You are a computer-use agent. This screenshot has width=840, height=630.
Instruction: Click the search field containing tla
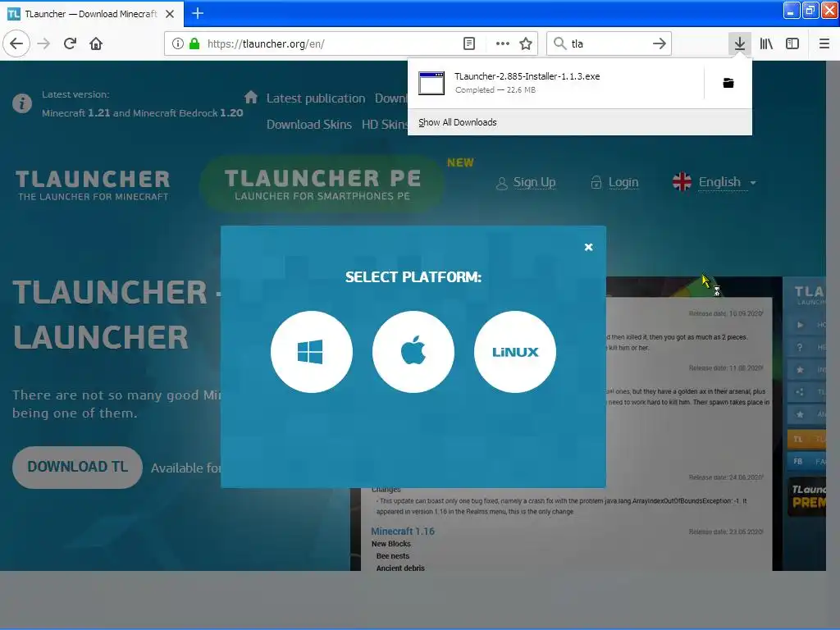pos(609,43)
